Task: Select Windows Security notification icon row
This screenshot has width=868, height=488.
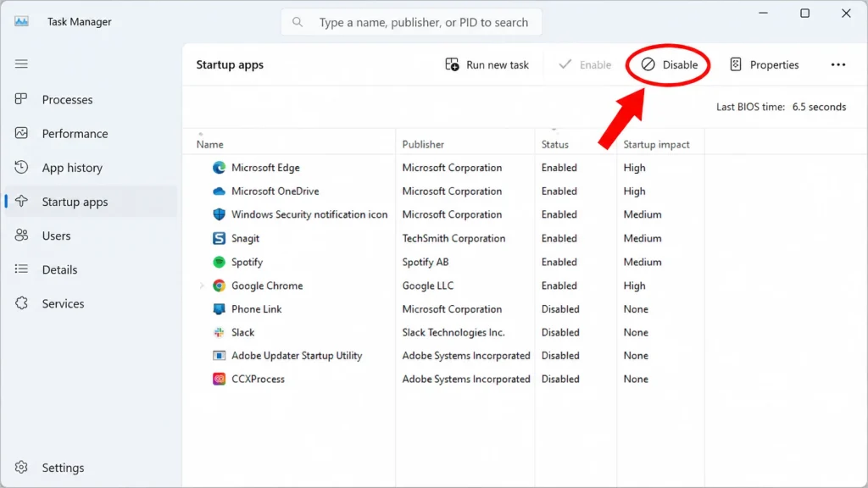Action: pos(309,214)
